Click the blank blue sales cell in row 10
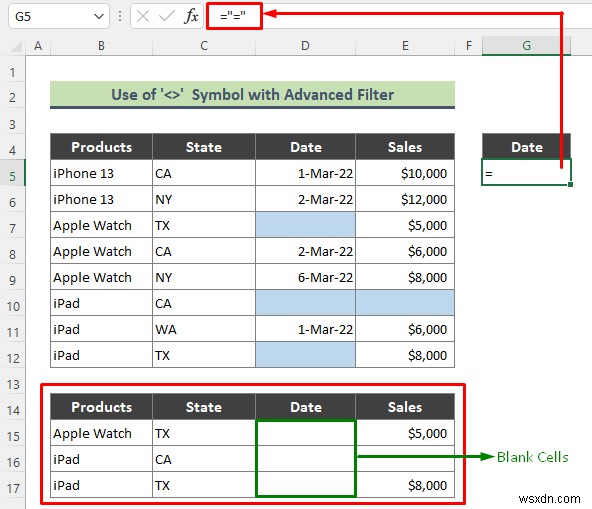The width and height of the screenshot is (592, 509). (x=405, y=303)
